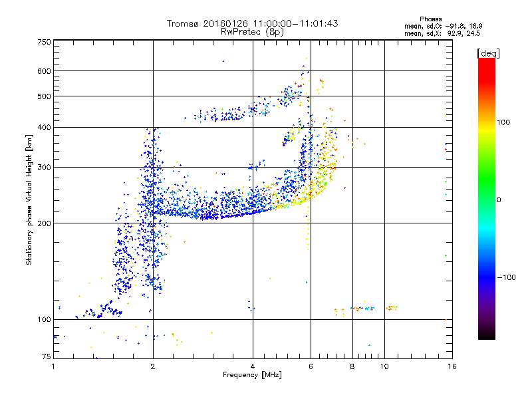Click the plot title 'Tromsø 20160126 11:00:00-11:01:43'
The width and height of the screenshot is (532, 399).
[252, 23]
